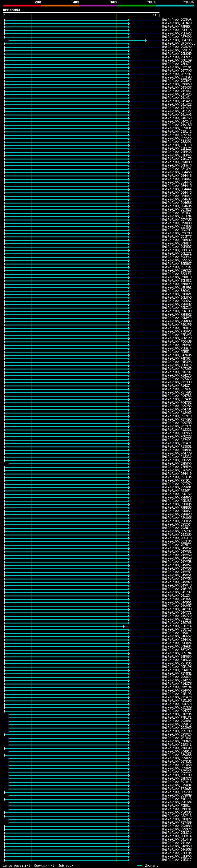Image resolution: width=197 pixels, height=868 pixels.
Task: Select the UniRef100_B4FQ80 label
Action: (177, 656)
